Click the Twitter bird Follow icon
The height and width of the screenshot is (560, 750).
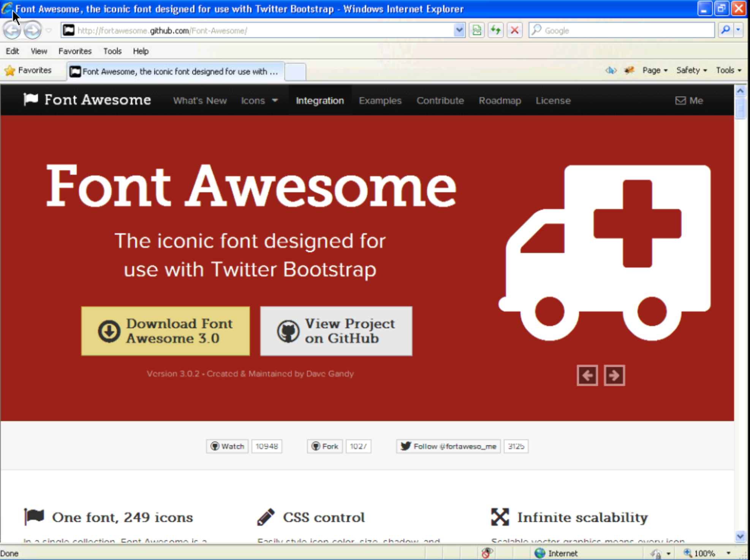click(x=405, y=446)
